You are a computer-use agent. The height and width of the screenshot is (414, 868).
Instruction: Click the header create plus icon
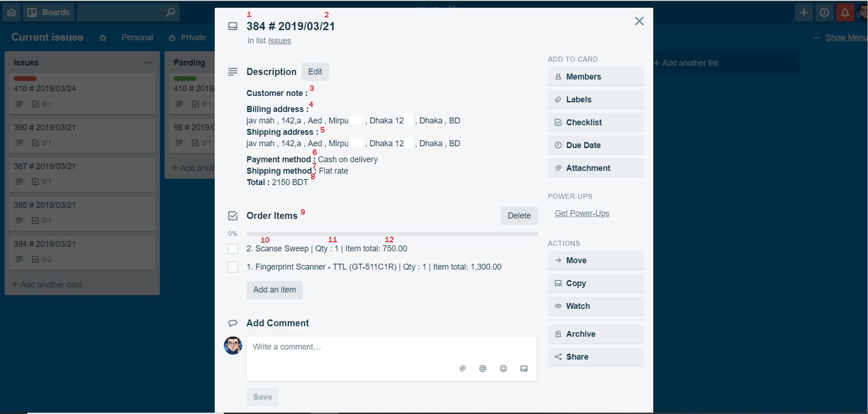[804, 12]
